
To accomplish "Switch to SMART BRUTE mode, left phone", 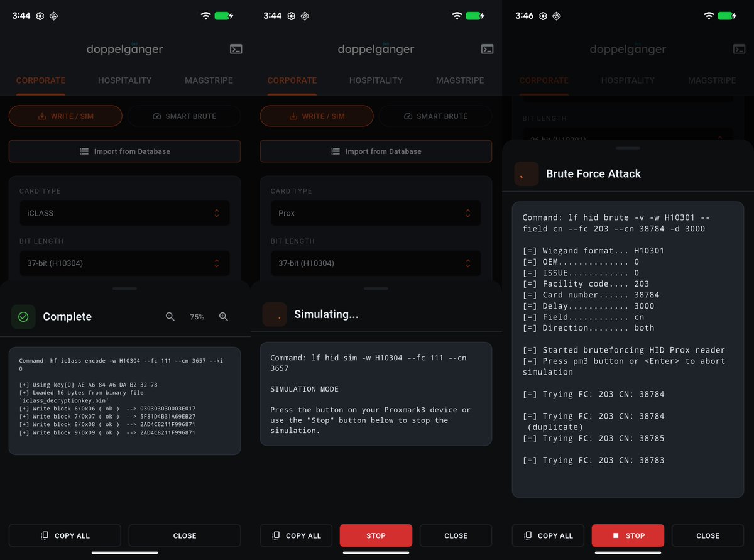I will (184, 116).
